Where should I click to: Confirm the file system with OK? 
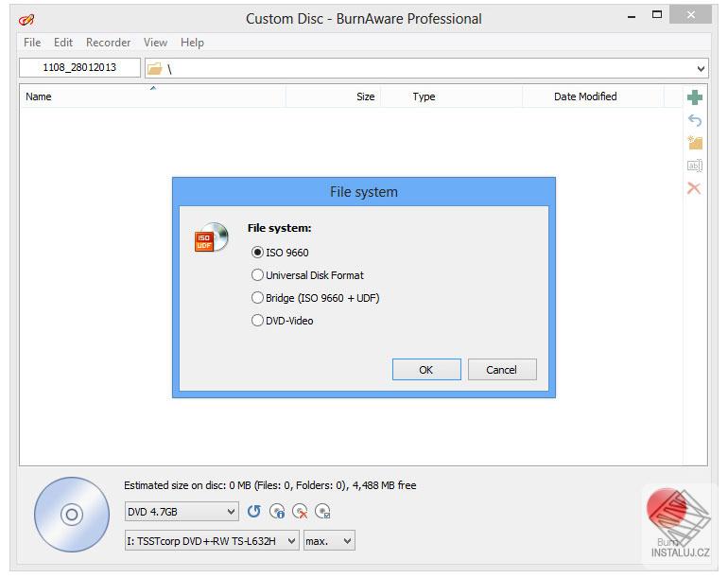(x=426, y=369)
